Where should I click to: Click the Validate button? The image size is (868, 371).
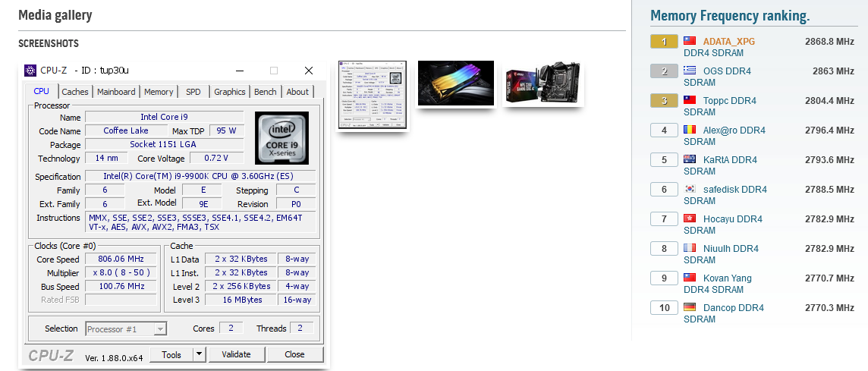237,354
